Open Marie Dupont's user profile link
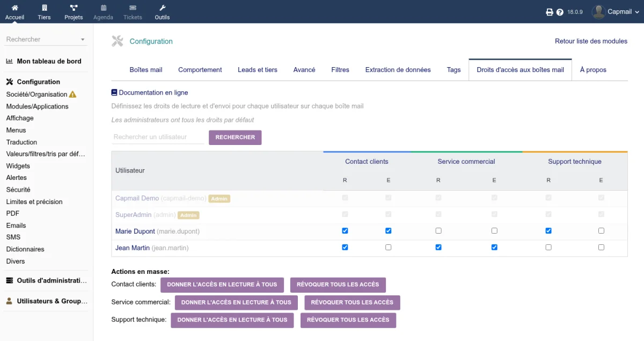The height and width of the screenshot is (341, 644). point(135,231)
